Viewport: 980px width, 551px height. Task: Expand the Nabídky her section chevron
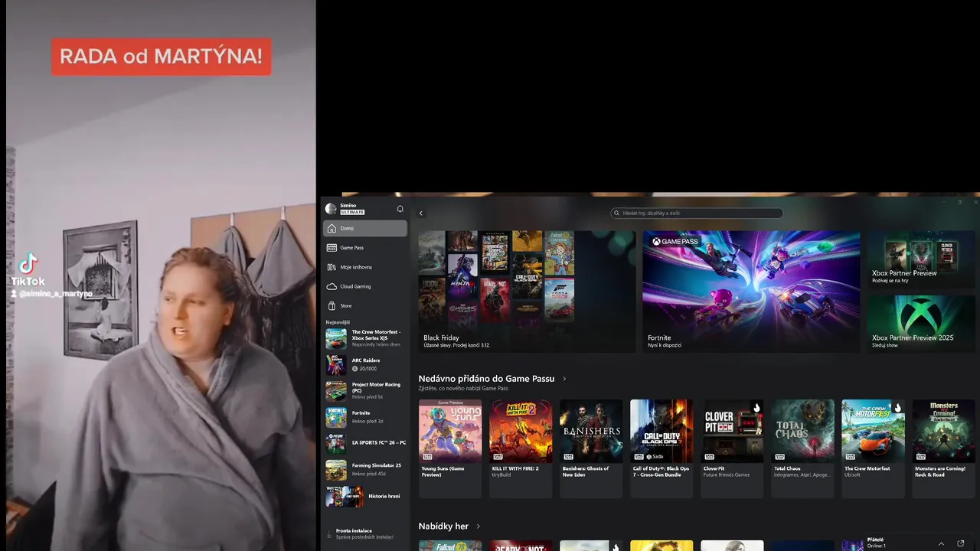coord(479,527)
